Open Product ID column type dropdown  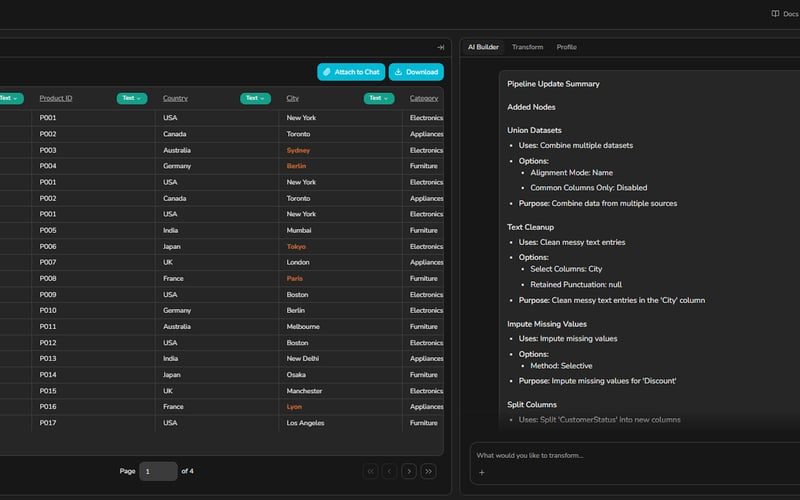[132, 98]
